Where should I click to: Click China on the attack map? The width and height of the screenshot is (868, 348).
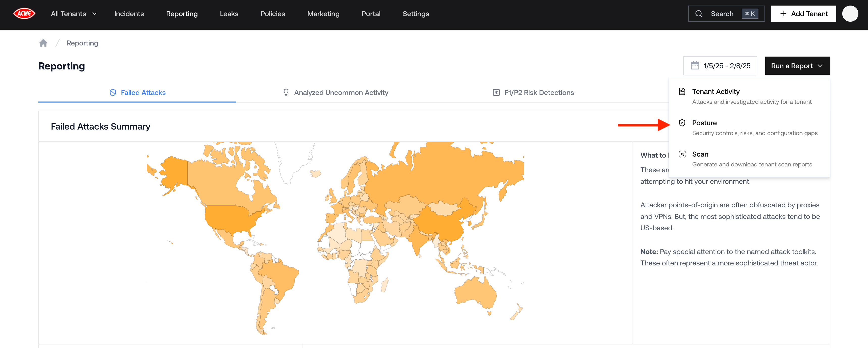coord(441,224)
